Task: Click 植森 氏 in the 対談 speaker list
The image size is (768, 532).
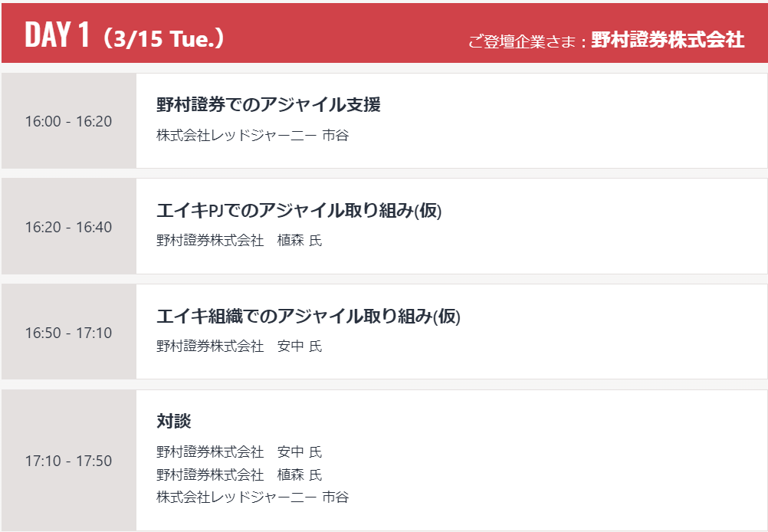Action: tap(299, 475)
